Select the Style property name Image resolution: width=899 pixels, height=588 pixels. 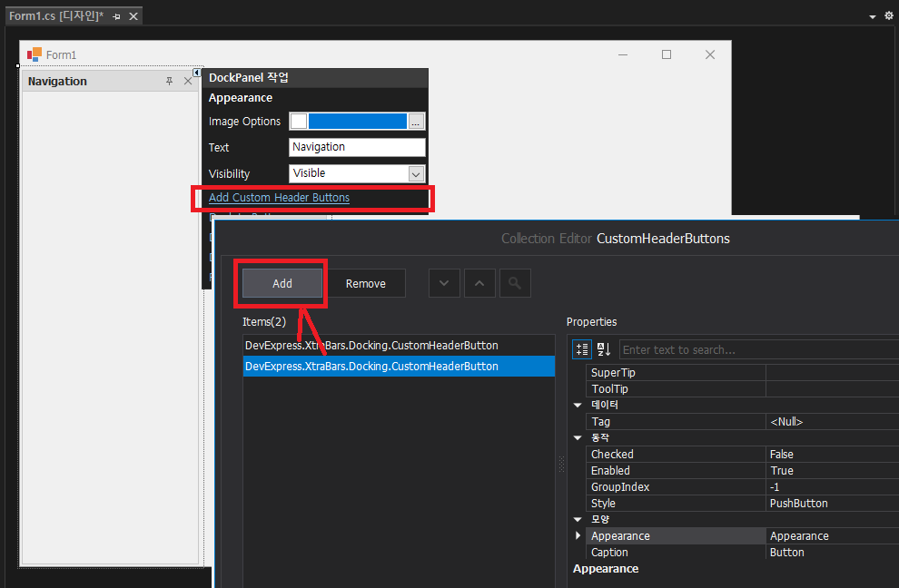click(603, 504)
